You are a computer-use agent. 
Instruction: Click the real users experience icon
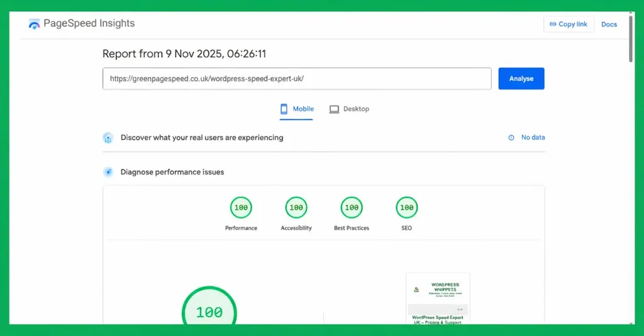coord(108,138)
